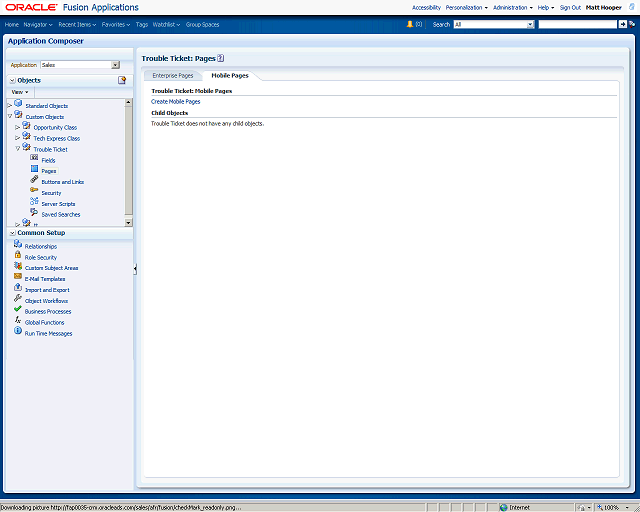Click the Saved Searches icon
Viewport: 640px width, 512px height.
[34, 212]
